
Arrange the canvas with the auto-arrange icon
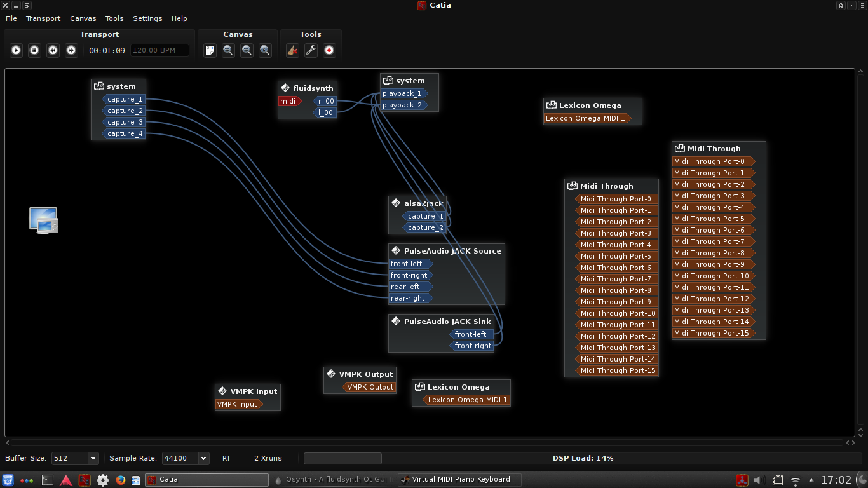(210, 50)
